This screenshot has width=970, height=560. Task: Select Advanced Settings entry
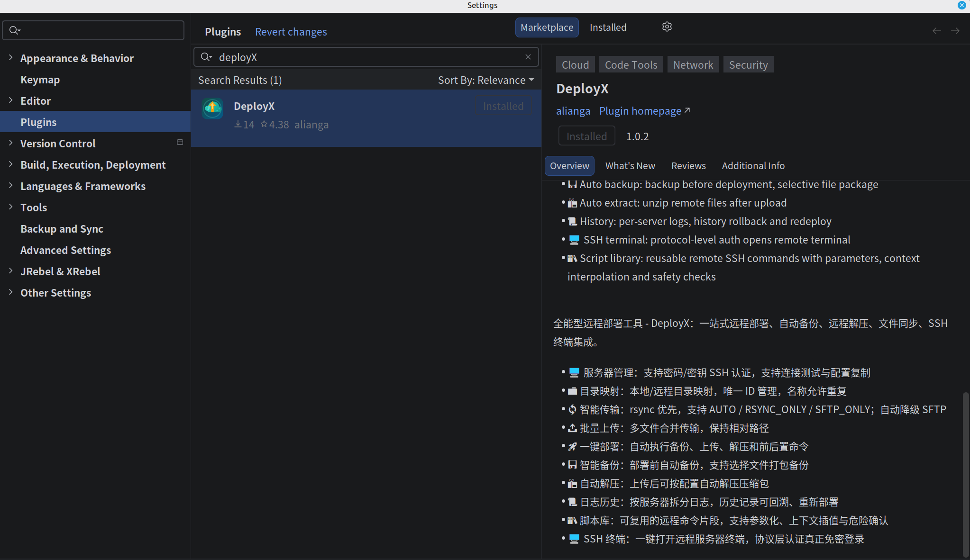[x=65, y=250]
